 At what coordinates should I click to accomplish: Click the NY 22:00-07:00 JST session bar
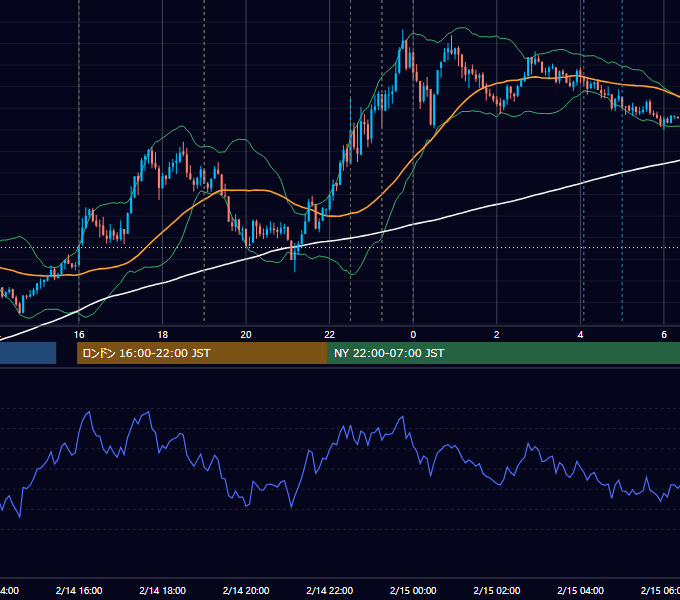(503, 353)
